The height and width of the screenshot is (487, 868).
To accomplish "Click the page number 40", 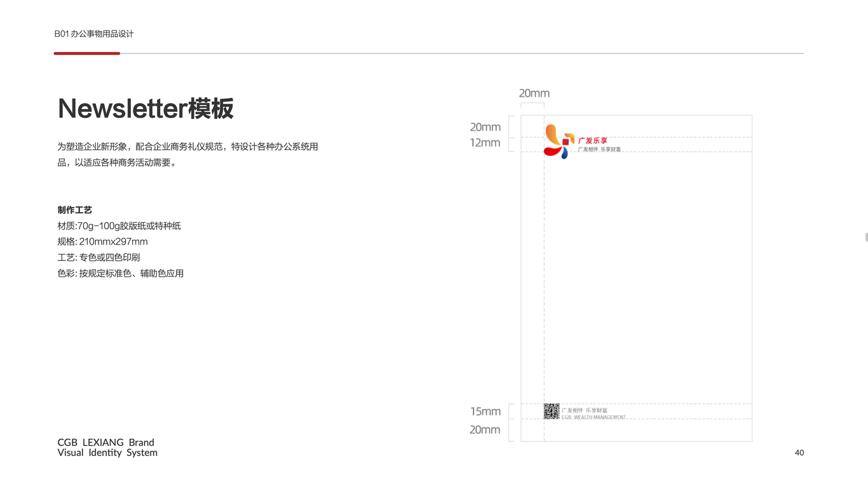I will pyautogui.click(x=799, y=453).
